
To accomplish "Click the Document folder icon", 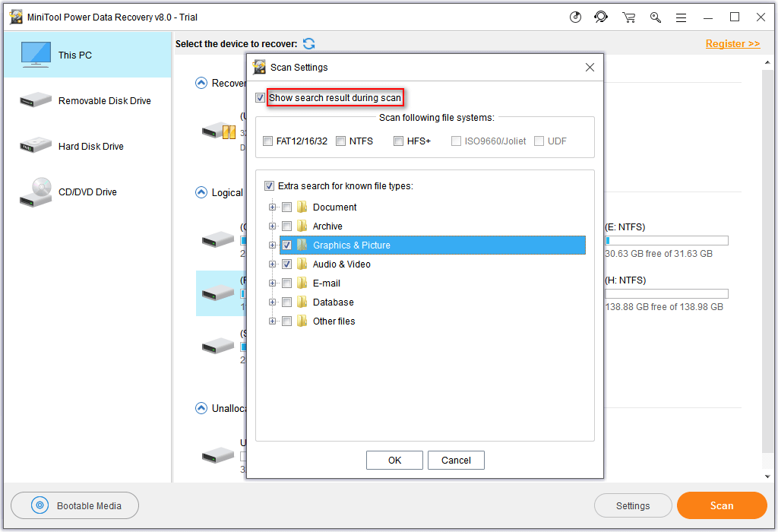I will click(x=302, y=207).
